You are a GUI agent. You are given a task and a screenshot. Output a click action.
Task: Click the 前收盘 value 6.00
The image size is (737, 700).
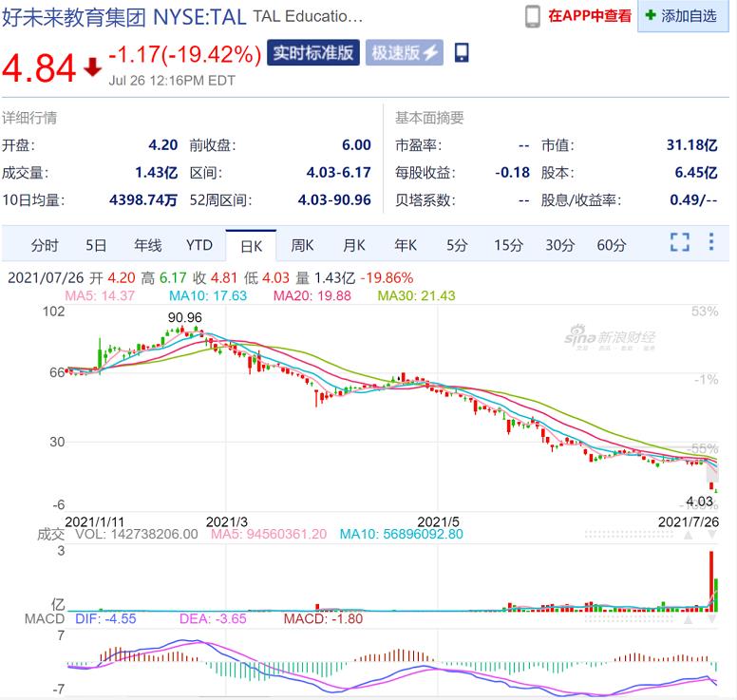356,144
